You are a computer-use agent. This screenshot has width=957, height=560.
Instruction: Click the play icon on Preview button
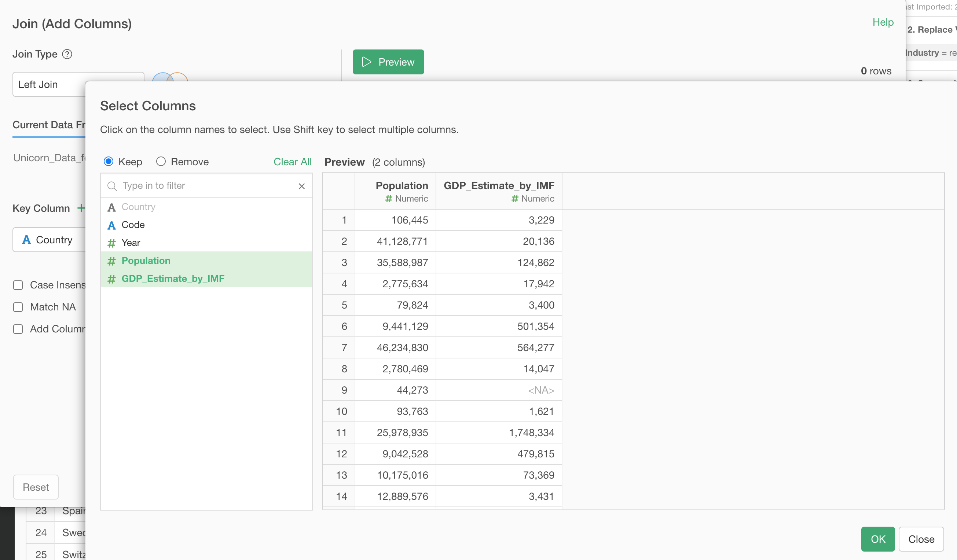(x=366, y=62)
